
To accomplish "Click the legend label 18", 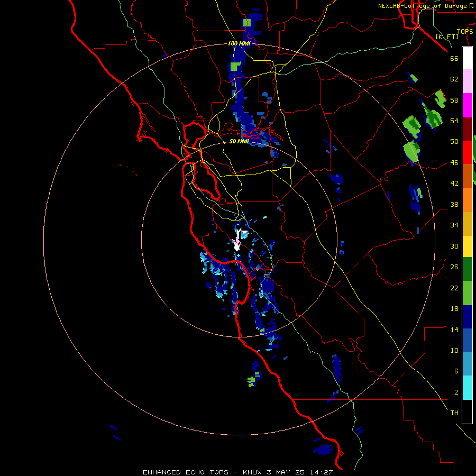I will (x=454, y=309).
